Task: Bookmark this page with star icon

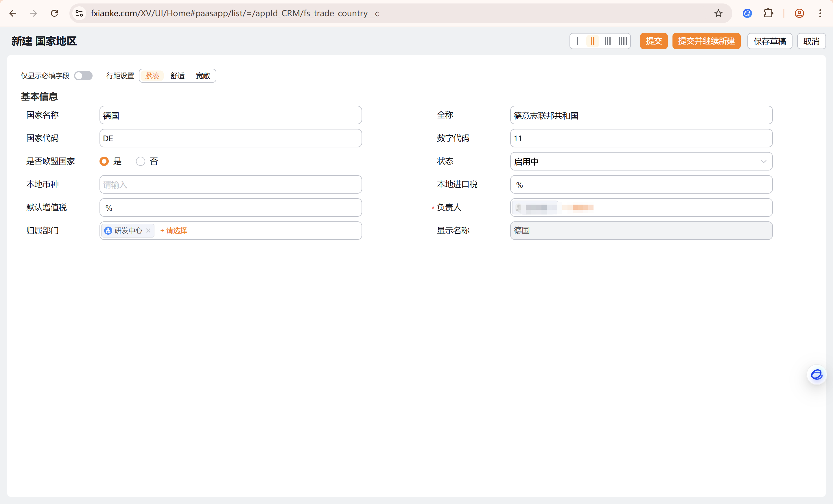Action: (x=718, y=13)
